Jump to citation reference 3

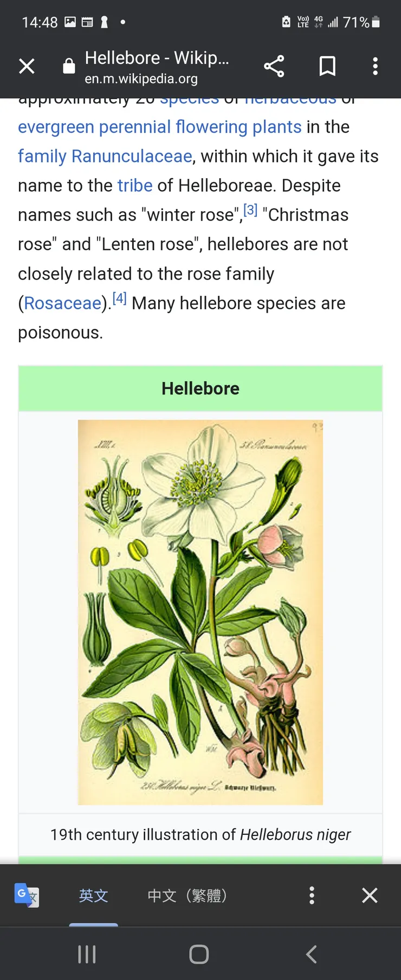(x=250, y=210)
